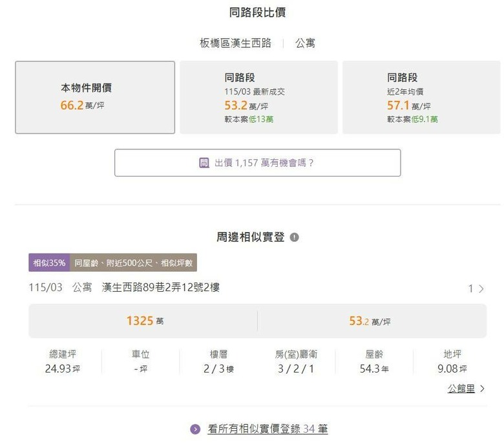Click the 較本案低13萬 text
This screenshot has width=504, height=443.
tap(249, 120)
